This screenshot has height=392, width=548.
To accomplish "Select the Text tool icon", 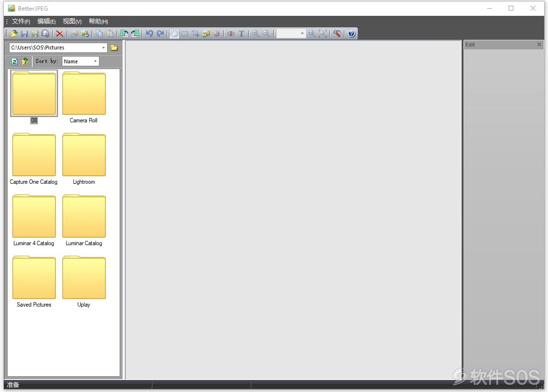I will (242, 34).
